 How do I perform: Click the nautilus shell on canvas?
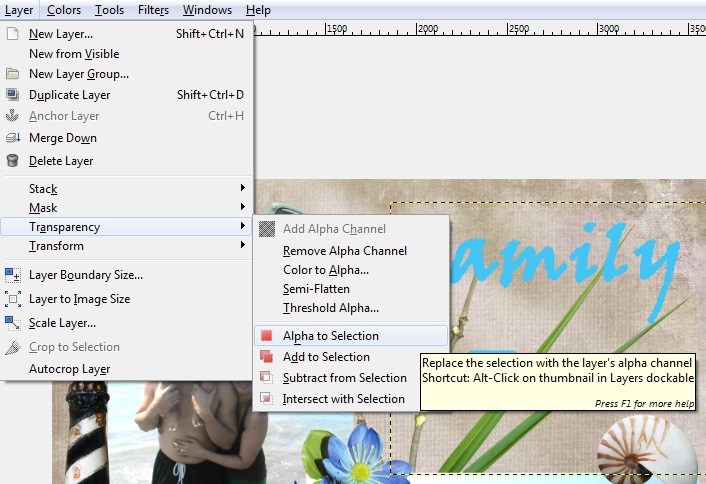tap(647, 448)
